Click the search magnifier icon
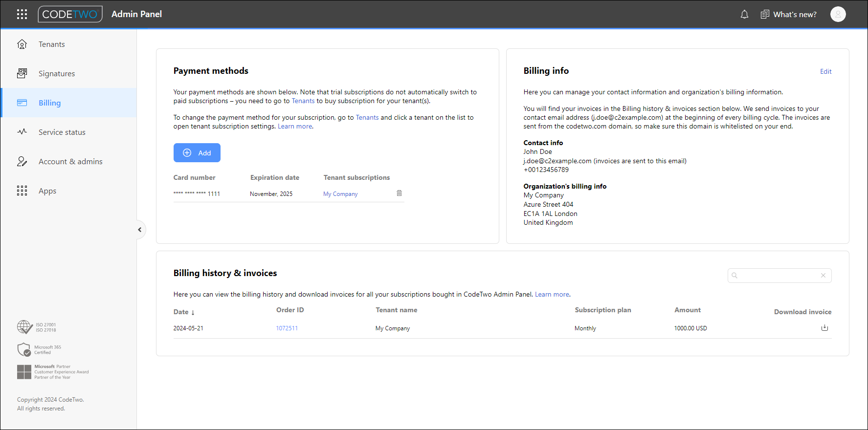 coord(734,276)
